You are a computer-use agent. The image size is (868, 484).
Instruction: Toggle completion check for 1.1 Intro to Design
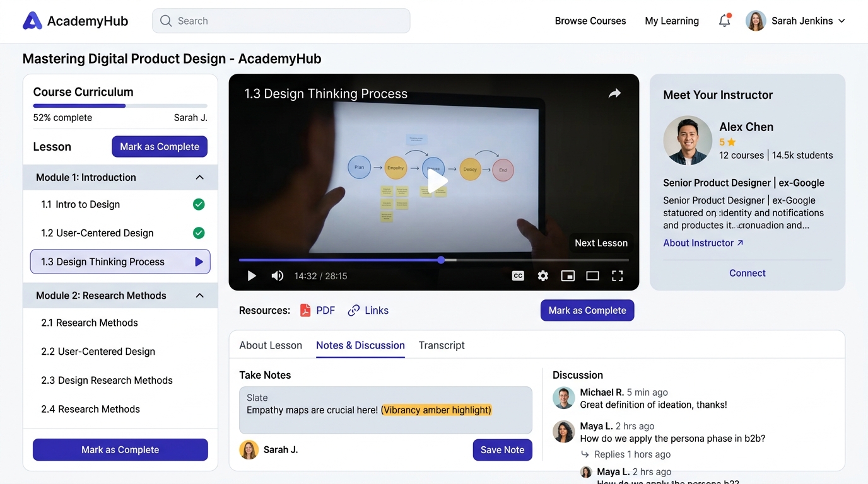pos(199,204)
